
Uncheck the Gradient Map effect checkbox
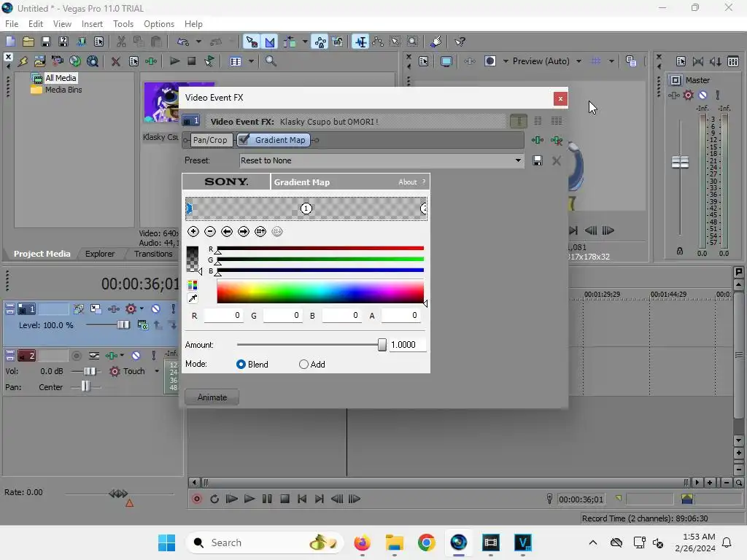[244, 139]
